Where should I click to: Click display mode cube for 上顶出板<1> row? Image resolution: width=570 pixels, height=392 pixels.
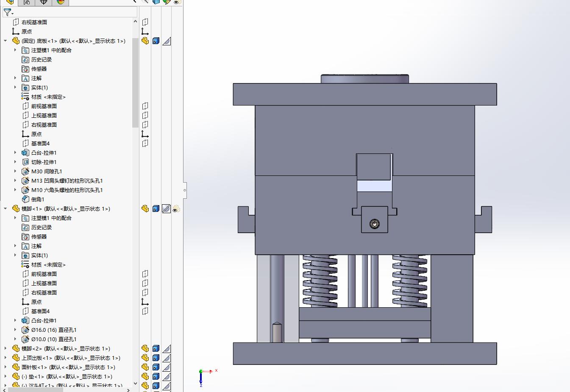click(x=156, y=358)
